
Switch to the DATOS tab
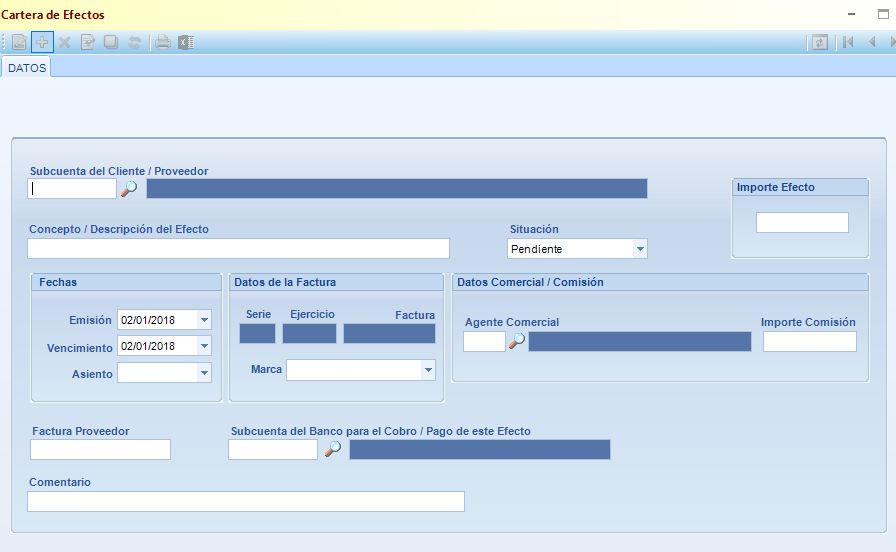coord(27,67)
